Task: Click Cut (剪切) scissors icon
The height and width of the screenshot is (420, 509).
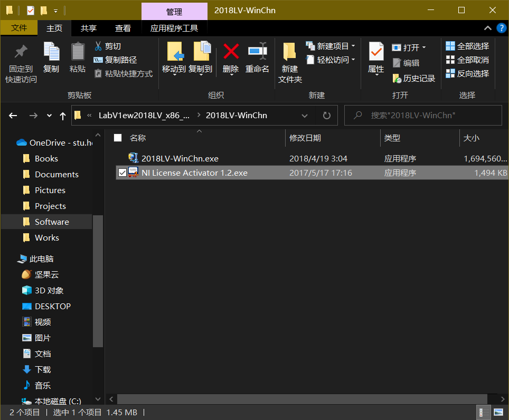Action: point(98,46)
